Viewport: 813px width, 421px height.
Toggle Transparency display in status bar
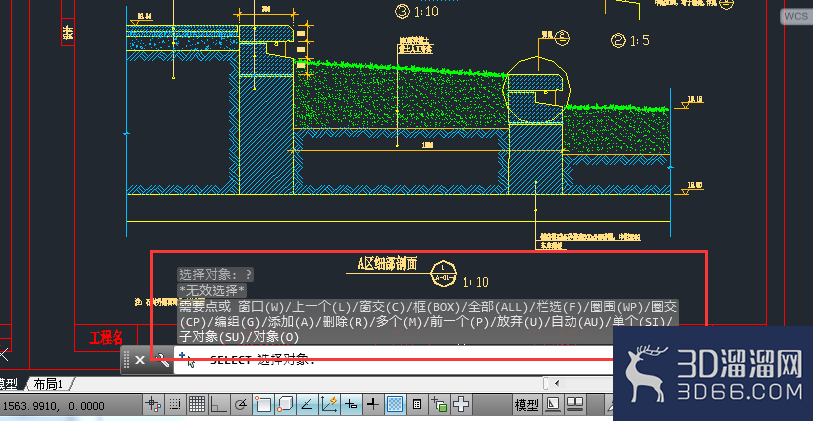pos(395,404)
